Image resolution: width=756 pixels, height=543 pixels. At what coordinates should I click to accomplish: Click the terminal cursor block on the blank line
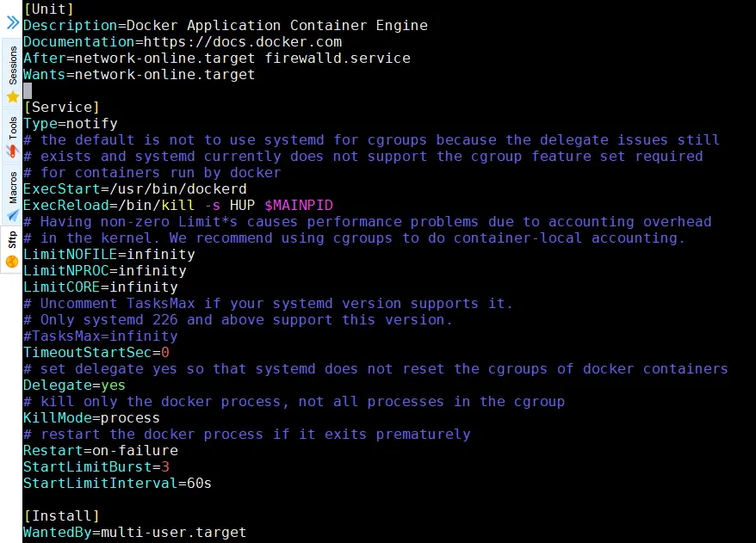28,91
